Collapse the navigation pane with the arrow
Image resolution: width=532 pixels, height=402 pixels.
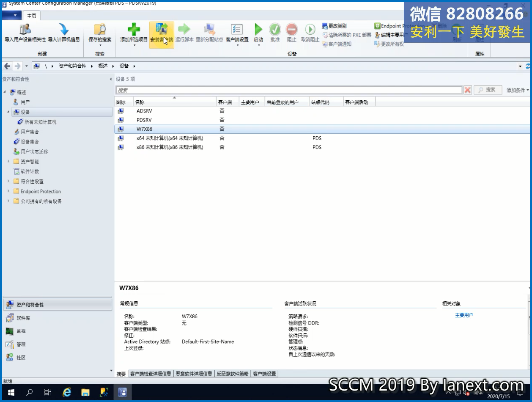(111, 79)
